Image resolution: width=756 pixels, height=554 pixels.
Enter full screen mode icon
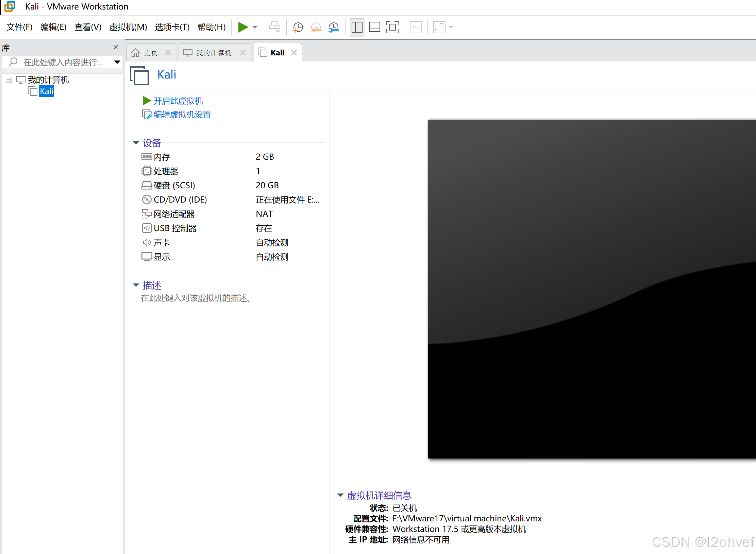tap(392, 27)
